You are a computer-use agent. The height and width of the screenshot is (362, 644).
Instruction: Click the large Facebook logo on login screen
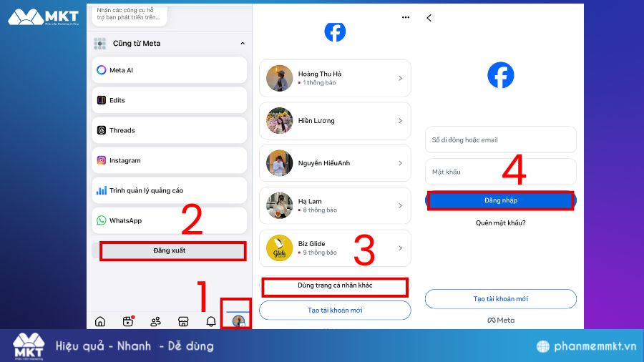coord(501,75)
